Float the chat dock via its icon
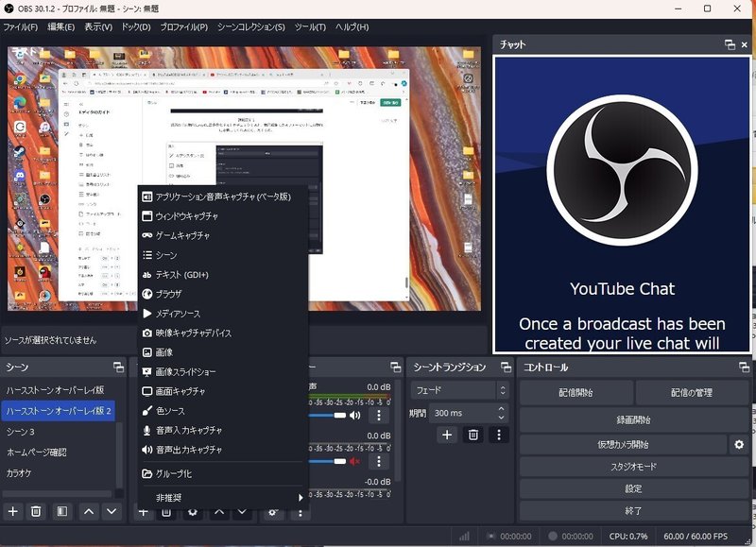 coord(730,44)
